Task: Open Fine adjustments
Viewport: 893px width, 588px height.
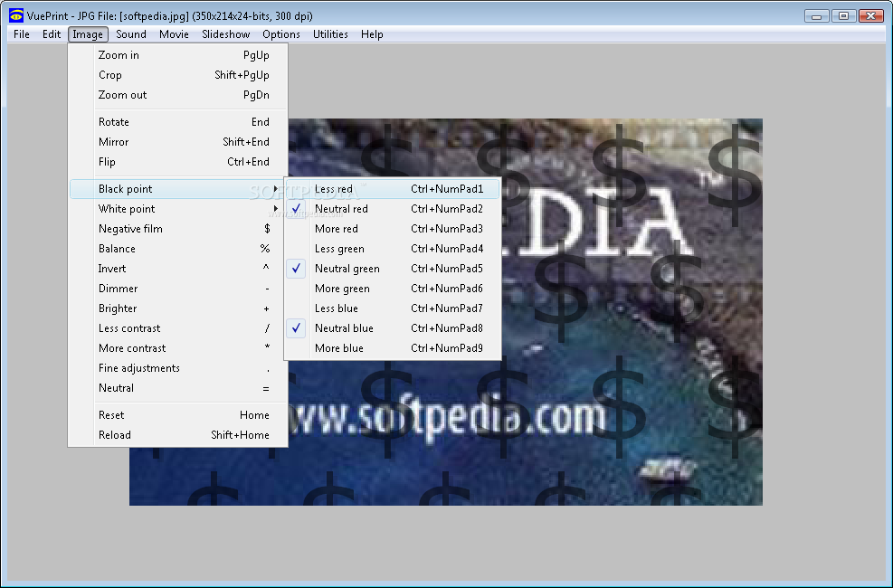Action: tap(177, 368)
